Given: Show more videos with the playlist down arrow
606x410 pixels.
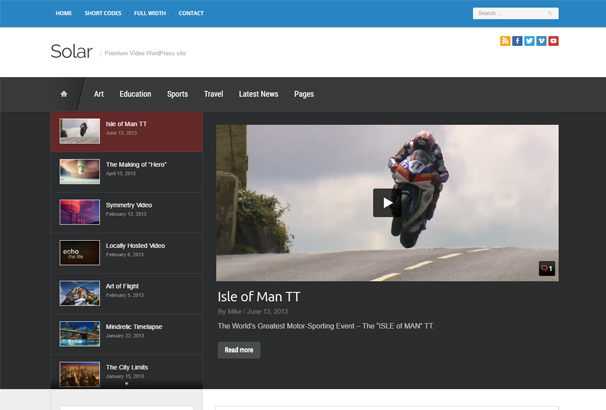Looking at the screenshot, I should [126, 384].
